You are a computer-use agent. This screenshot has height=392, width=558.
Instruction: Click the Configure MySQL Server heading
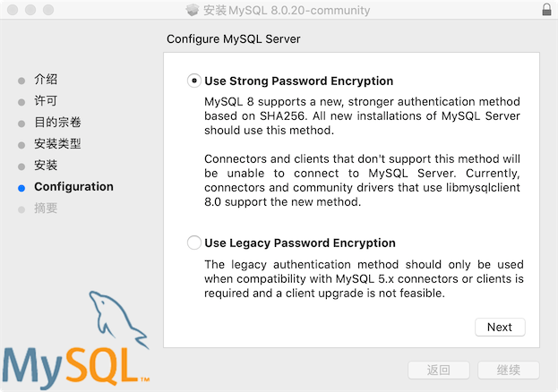pyautogui.click(x=234, y=39)
